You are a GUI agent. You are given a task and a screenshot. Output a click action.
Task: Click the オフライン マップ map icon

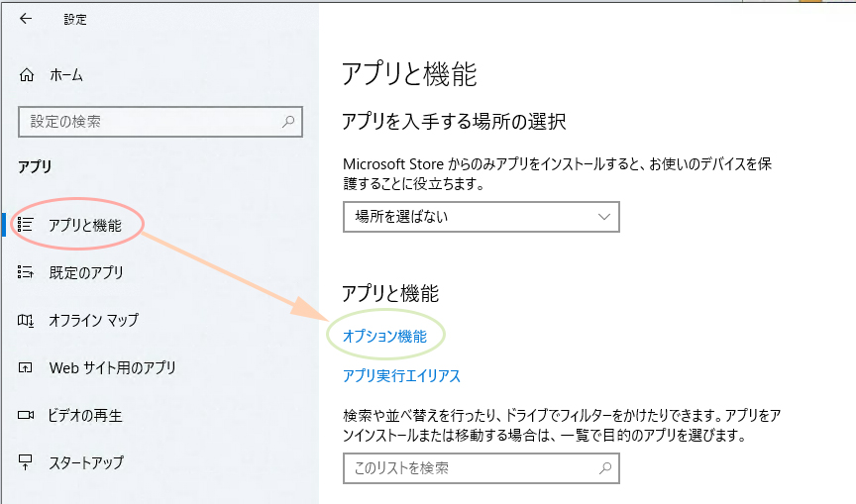[25, 320]
